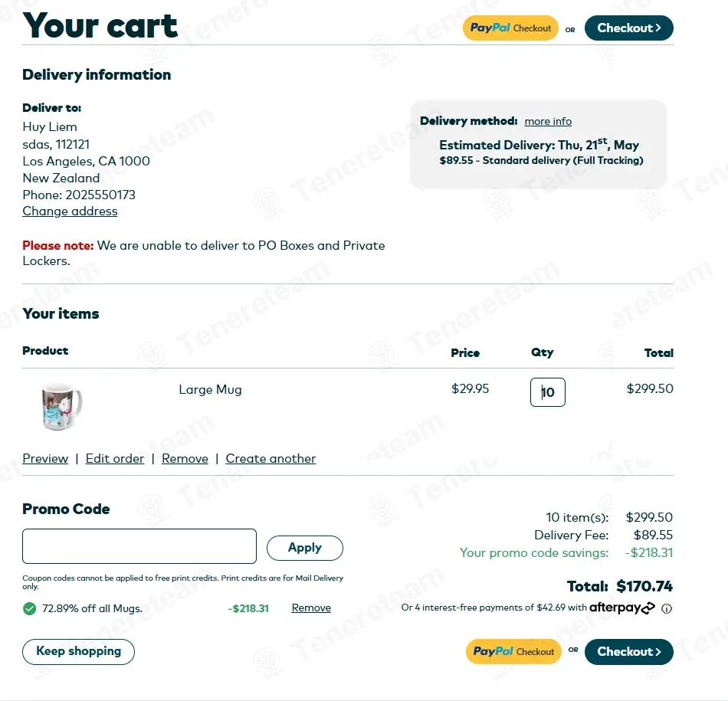The height and width of the screenshot is (701, 728).
Task: Click the Afterpay logo
Action: 621,608
